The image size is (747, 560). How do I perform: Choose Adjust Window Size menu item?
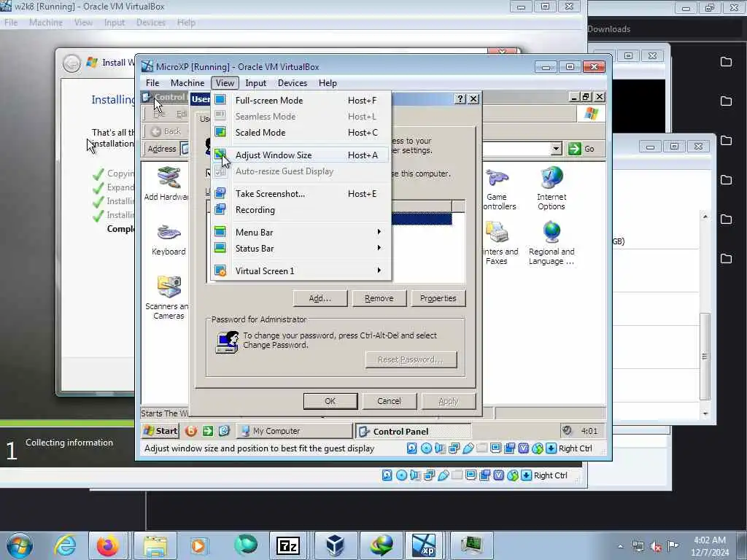click(301, 155)
